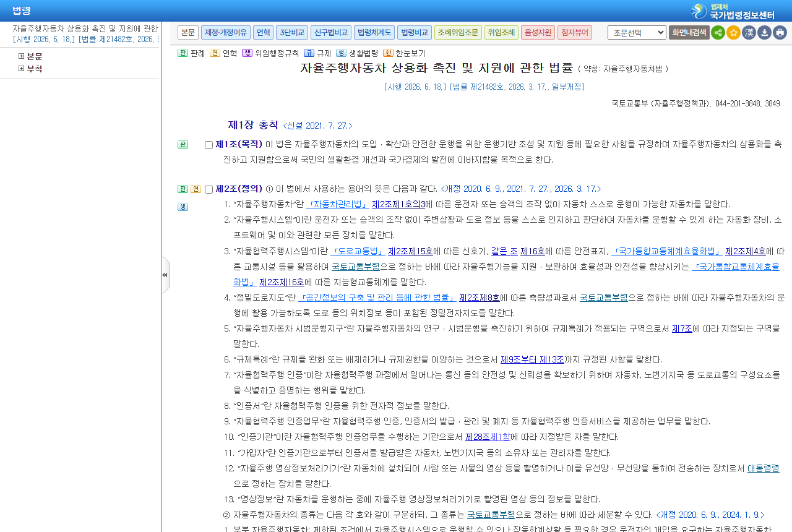This screenshot has width=792, height=532.
Task: Open the 연혁 tab button
Action: 263,33
